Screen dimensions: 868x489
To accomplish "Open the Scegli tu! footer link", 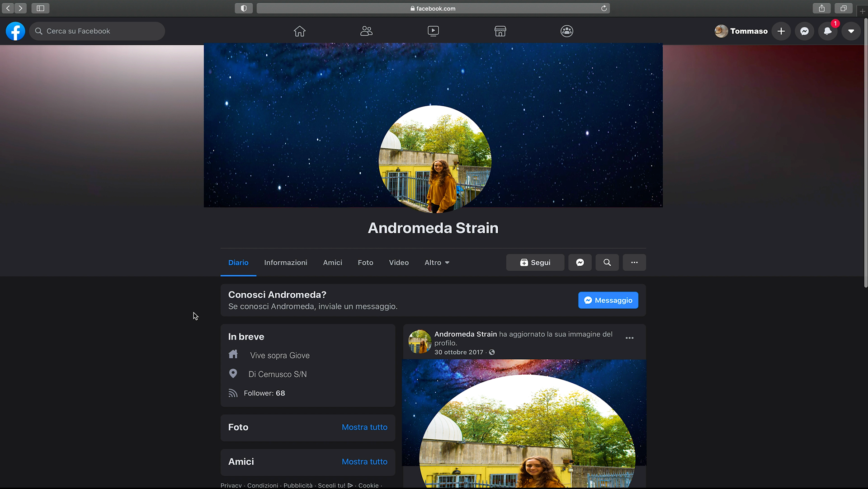I will click(x=335, y=485).
